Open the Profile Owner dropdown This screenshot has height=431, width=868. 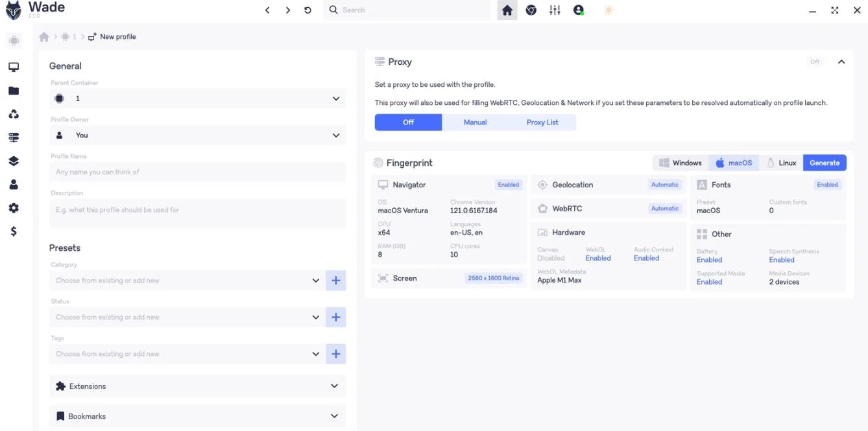pyautogui.click(x=198, y=135)
